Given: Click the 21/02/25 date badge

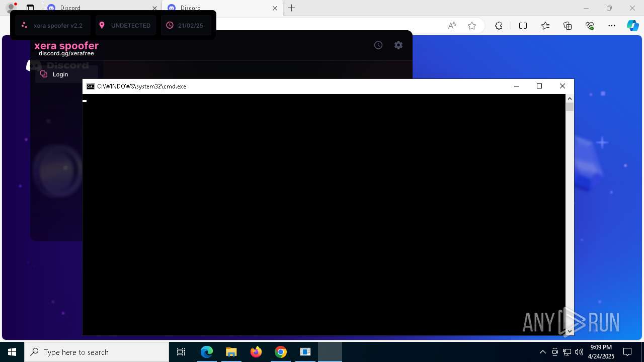Looking at the screenshot, I should (186, 25).
